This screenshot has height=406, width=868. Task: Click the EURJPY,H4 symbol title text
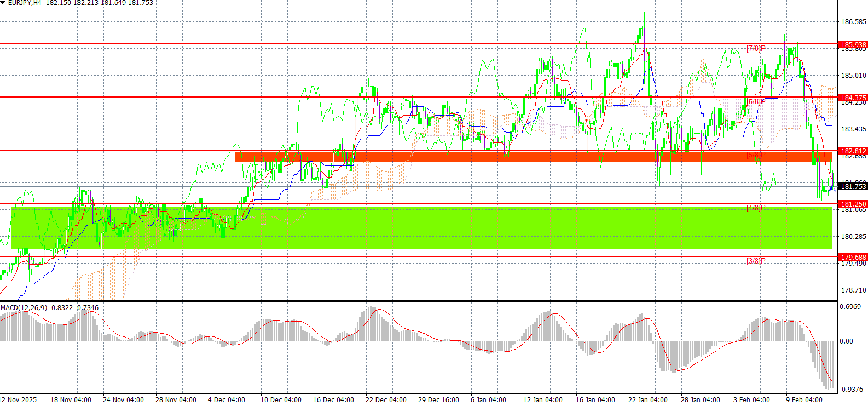(x=25, y=3)
